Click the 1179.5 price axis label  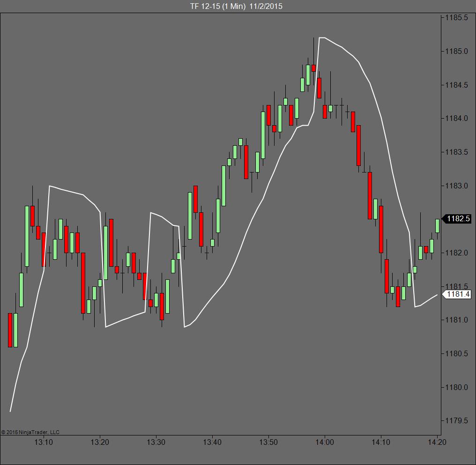point(456,420)
